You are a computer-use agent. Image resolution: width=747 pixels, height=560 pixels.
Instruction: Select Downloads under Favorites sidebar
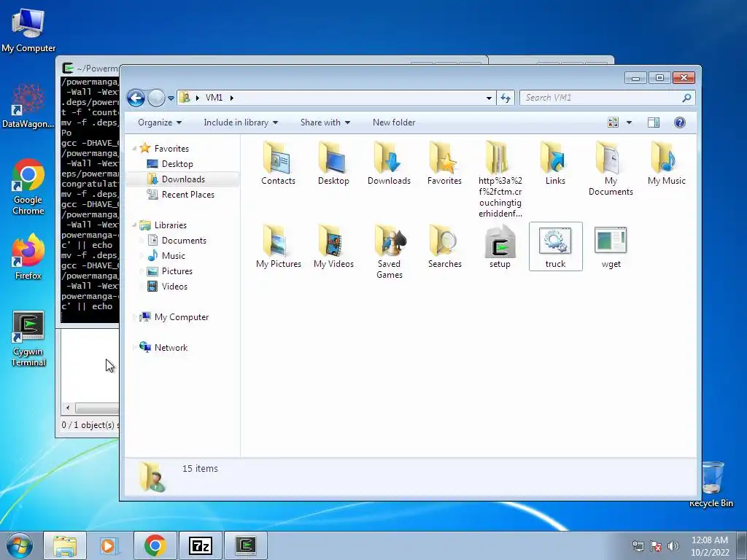[x=183, y=179]
